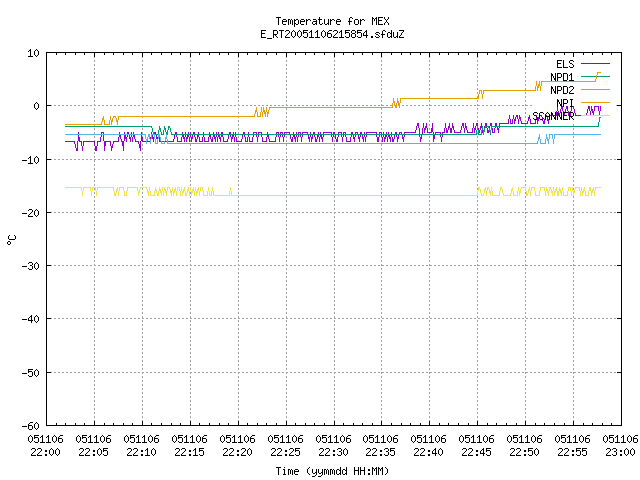The height and width of the screenshot is (480, 640).
Task: Click the x-axis tick label 22:25
Action: coord(285,452)
